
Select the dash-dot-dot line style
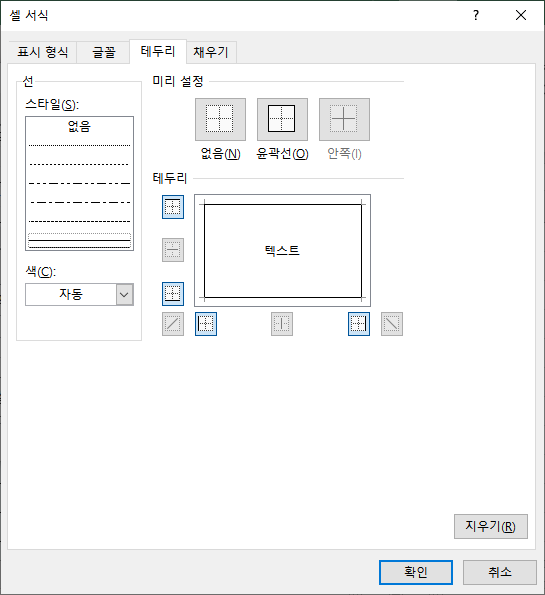pyautogui.click(x=79, y=183)
